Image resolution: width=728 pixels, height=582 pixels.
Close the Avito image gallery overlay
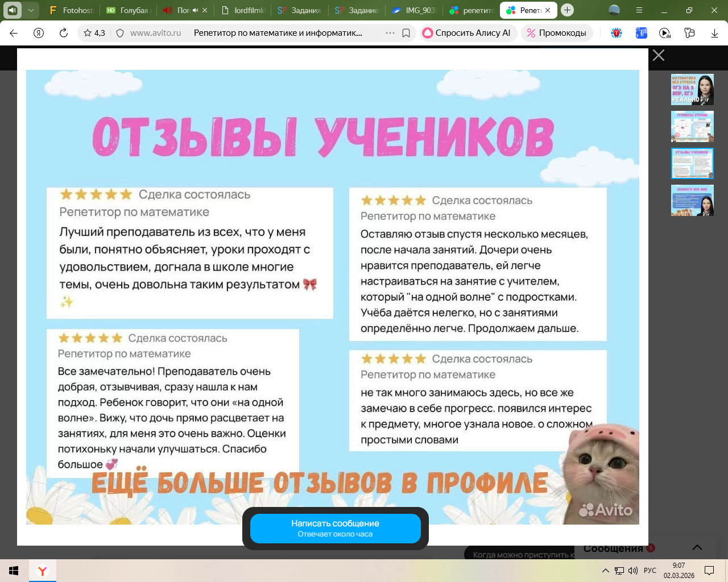tap(659, 55)
